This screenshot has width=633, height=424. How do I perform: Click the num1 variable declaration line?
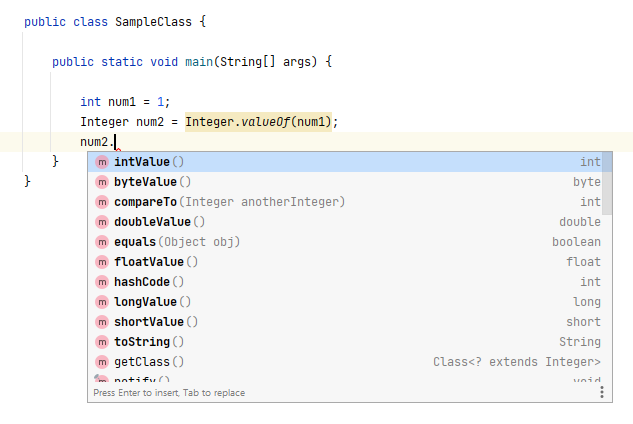click(125, 102)
